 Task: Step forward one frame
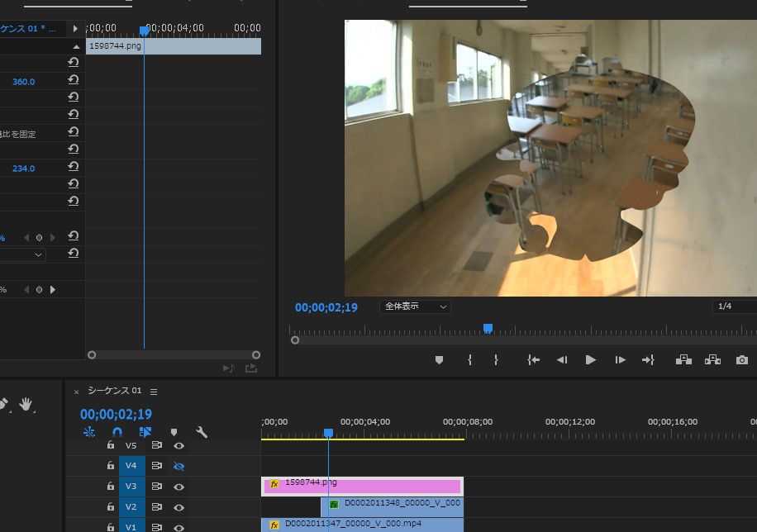pyautogui.click(x=620, y=360)
